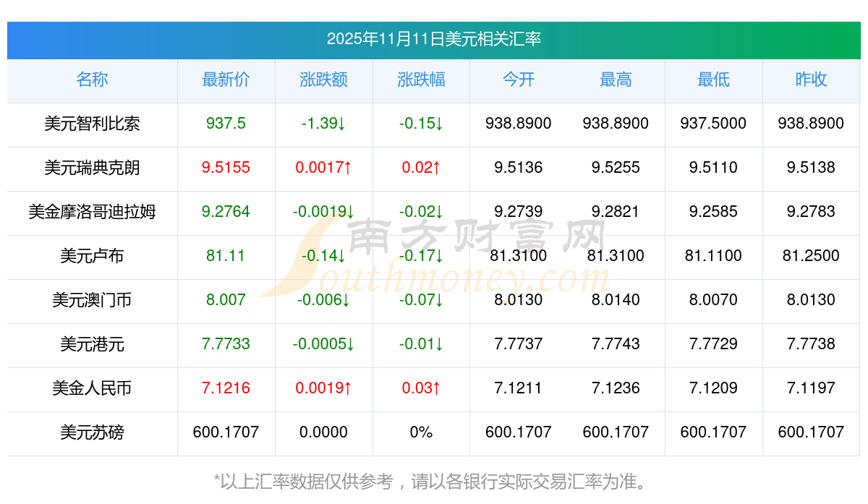The width and height of the screenshot is (868, 504).
Task: Click the 美金摩洛哥迪拉姆 row name
Action: (x=92, y=212)
